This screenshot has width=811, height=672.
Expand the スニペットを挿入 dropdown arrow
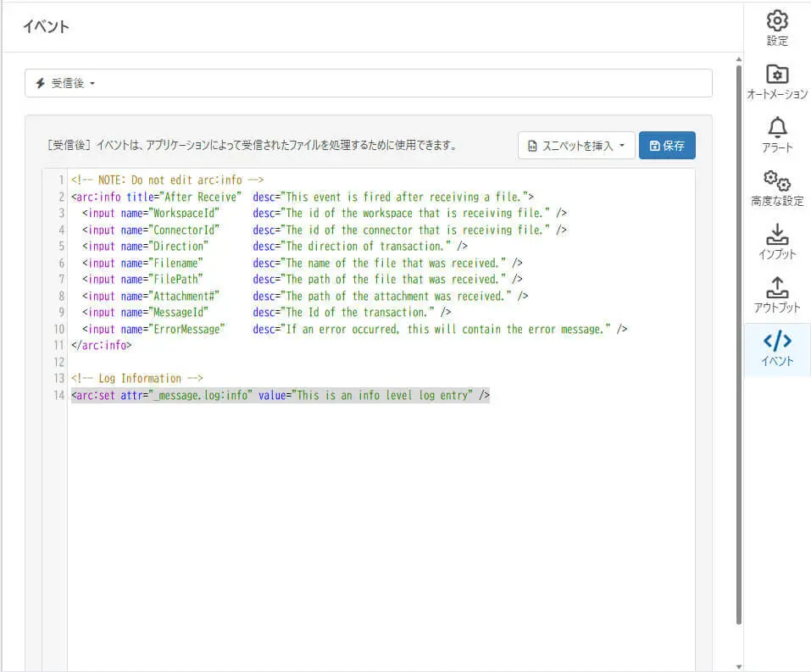(622, 146)
